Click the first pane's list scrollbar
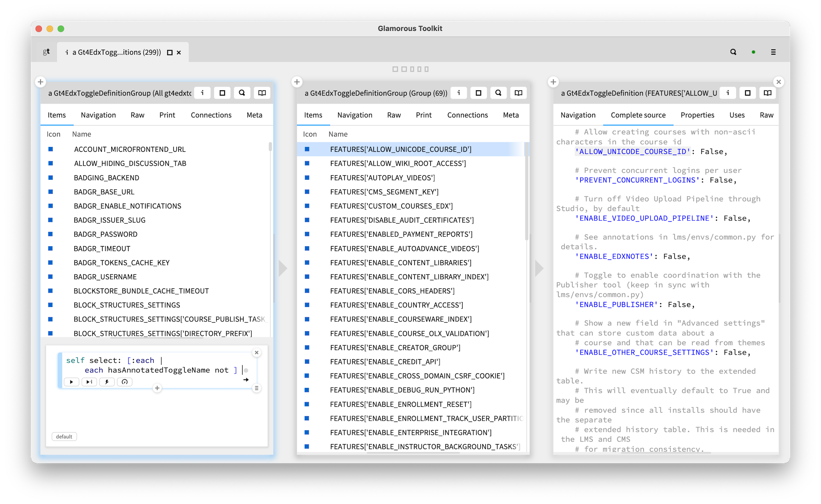Image resolution: width=821 pixels, height=504 pixels. pos(271,147)
